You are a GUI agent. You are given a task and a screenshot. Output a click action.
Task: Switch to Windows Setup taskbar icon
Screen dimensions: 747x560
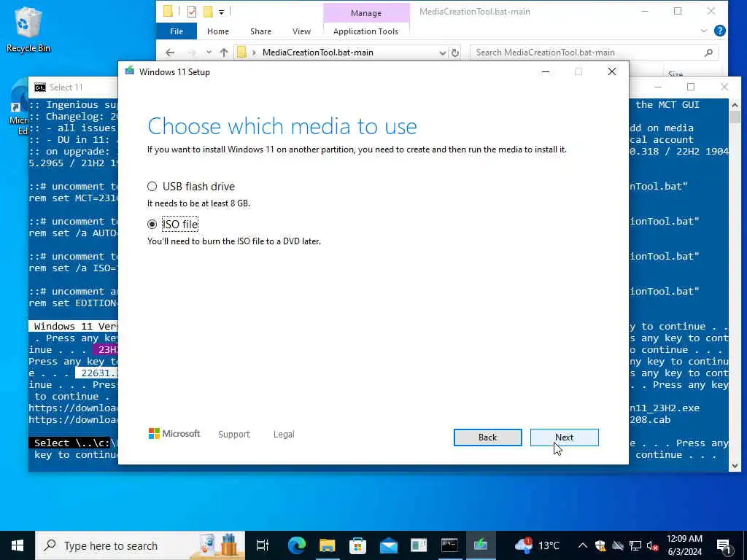coord(480,545)
